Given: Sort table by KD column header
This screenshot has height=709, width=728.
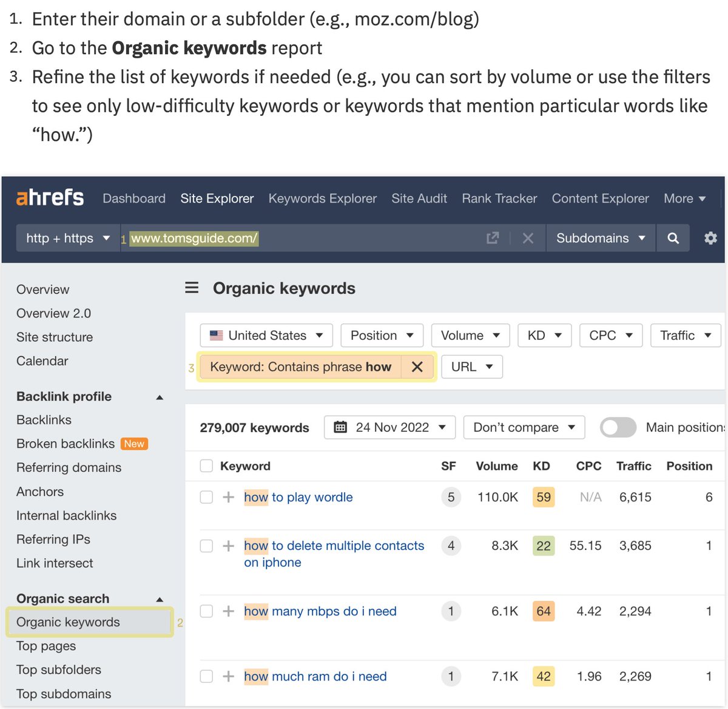Looking at the screenshot, I should [x=541, y=466].
